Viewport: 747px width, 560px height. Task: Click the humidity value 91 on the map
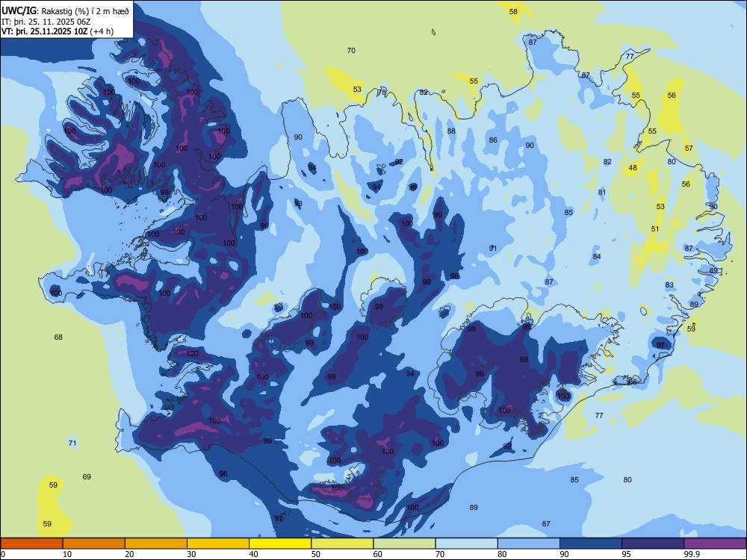493,248
